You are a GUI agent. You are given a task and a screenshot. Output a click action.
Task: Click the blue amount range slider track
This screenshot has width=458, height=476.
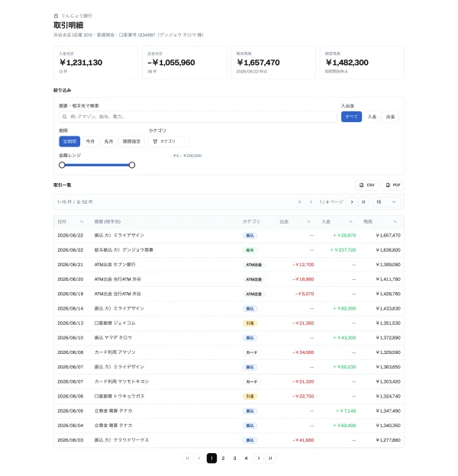(x=97, y=165)
